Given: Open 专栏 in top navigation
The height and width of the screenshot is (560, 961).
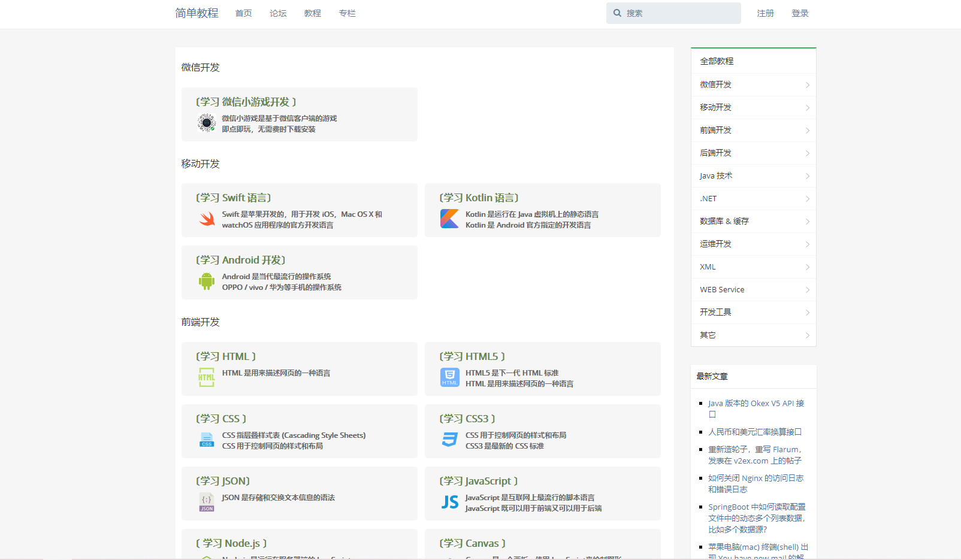Looking at the screenshot, I should [347, 13].
